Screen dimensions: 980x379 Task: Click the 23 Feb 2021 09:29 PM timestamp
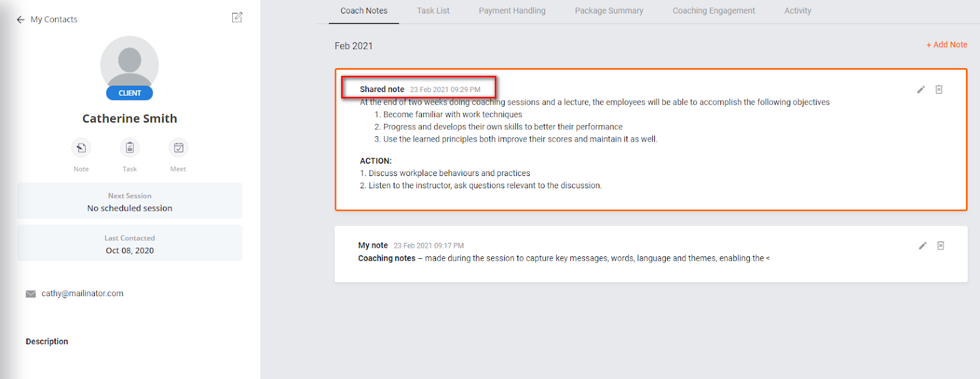(x=445, y=90)
